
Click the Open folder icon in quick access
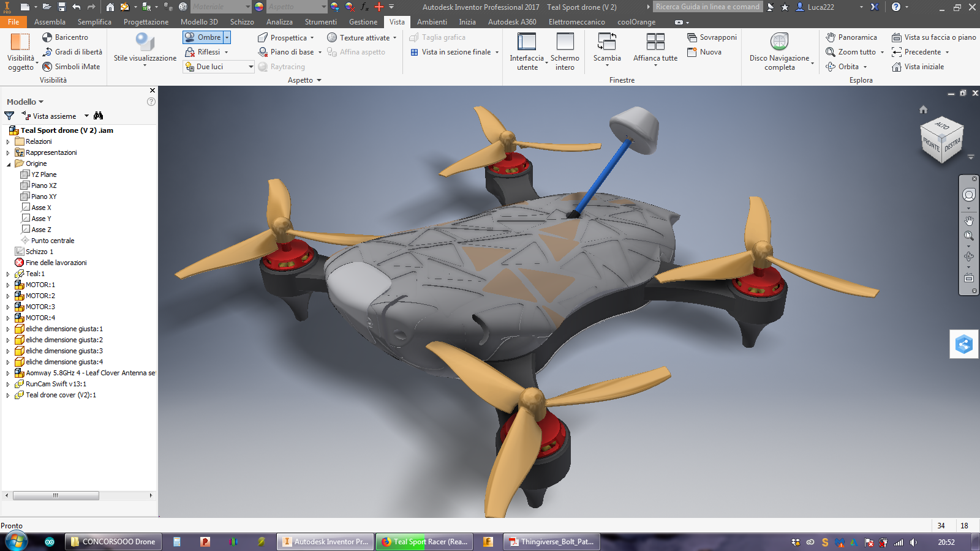coord(46,7)
